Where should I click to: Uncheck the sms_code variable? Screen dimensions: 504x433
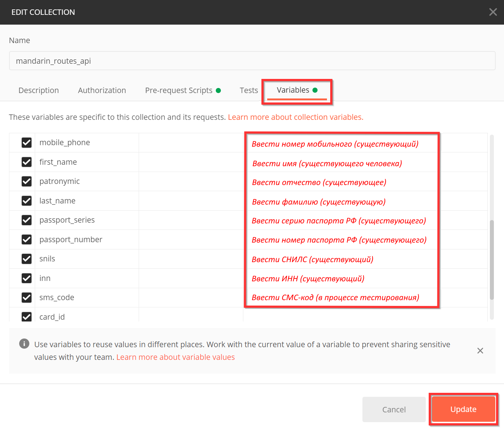click(x=27, y=298)
